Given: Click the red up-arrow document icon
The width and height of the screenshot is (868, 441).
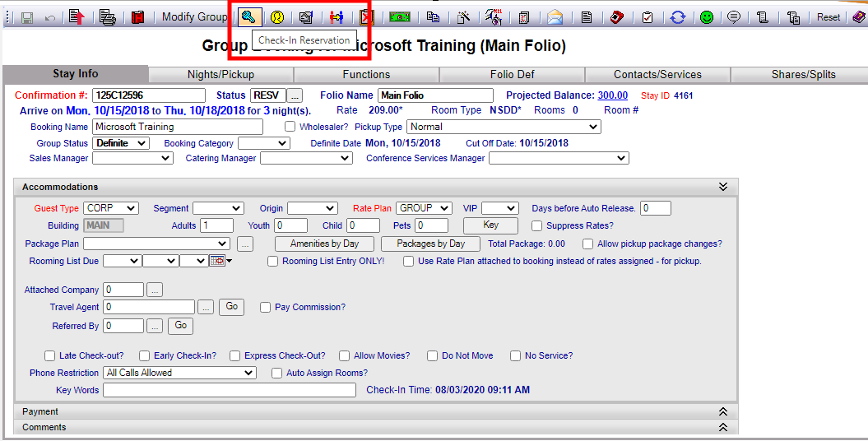Looking at the screenshot, I should [77, 16].
